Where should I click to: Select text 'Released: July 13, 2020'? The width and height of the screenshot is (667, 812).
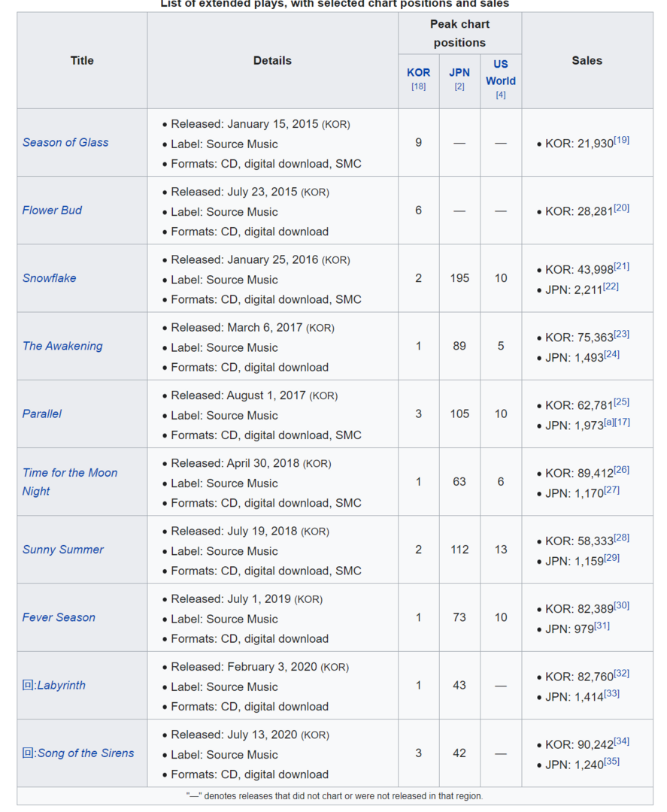coord(234,735)
